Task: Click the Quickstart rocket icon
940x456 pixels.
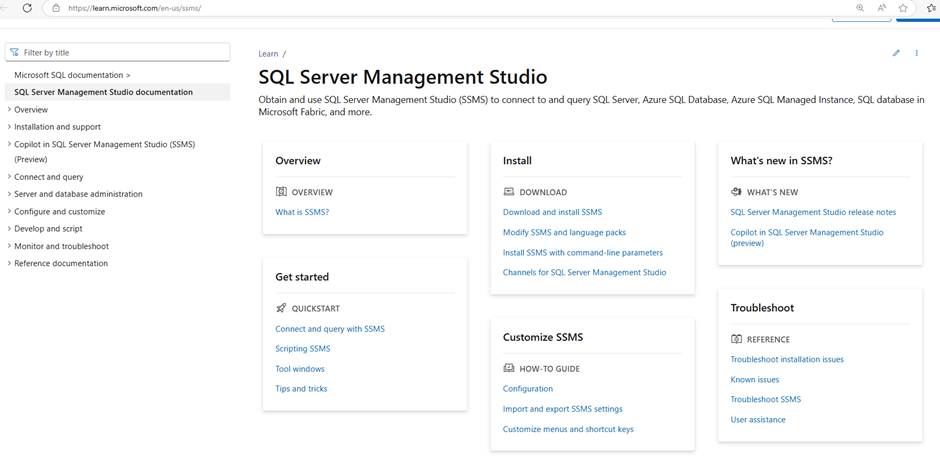Action: click(x=281, y=309)
